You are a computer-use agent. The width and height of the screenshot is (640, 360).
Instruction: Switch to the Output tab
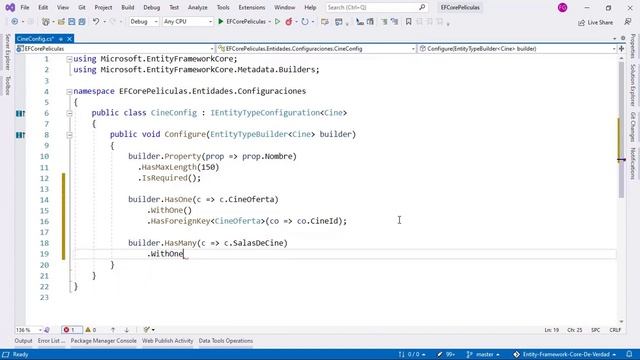click(x=23, y=341)
